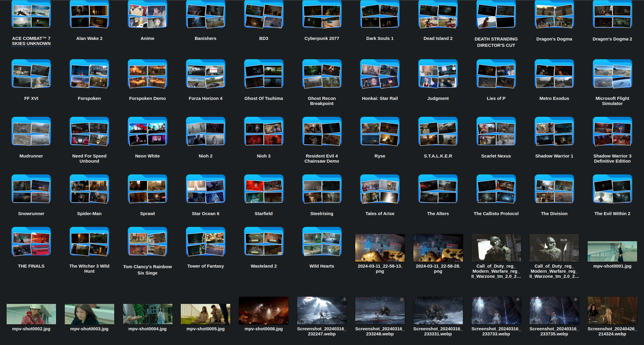Screen dimensions: 644x345
Task: Select Screenshot_20240316_233248.webp thumbnail
Action: pos(380,310)
